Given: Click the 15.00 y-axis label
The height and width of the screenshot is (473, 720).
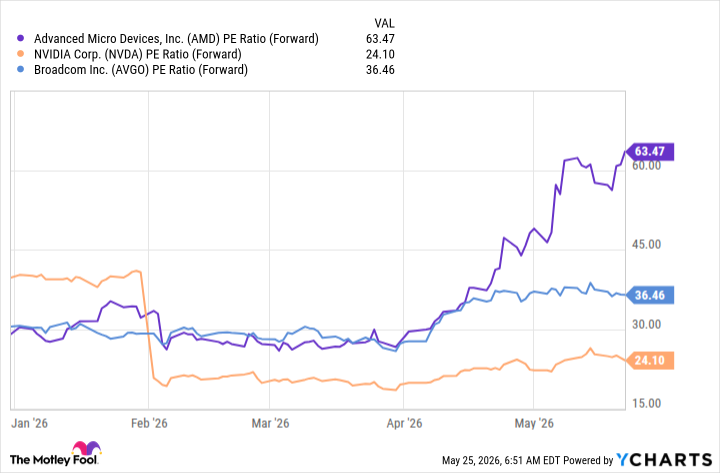Looking at the screenshot, I should (647, 403).
